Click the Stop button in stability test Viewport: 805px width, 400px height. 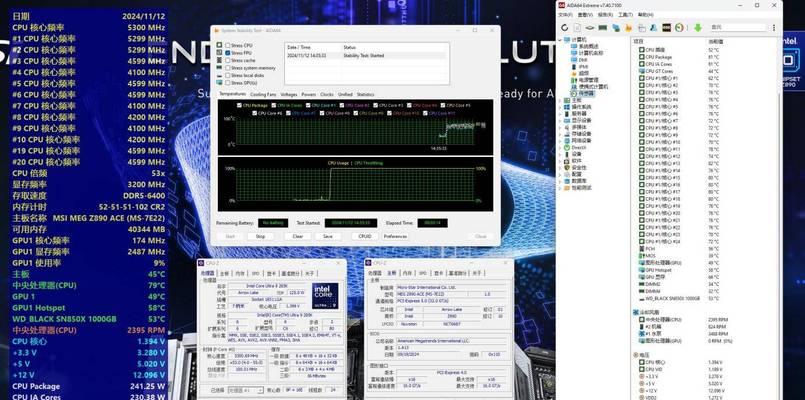260,237
